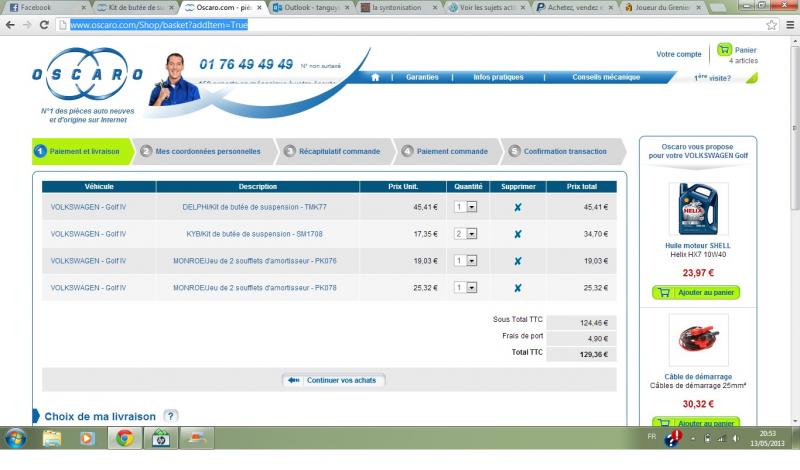800x470 pixels.
Task: Select step Paiement et livraison
Action: pyautogui.click(x=82, y=152)
